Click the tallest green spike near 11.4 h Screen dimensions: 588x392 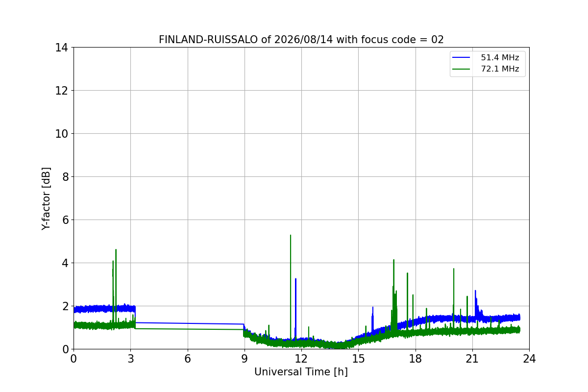tap(291, 235)
